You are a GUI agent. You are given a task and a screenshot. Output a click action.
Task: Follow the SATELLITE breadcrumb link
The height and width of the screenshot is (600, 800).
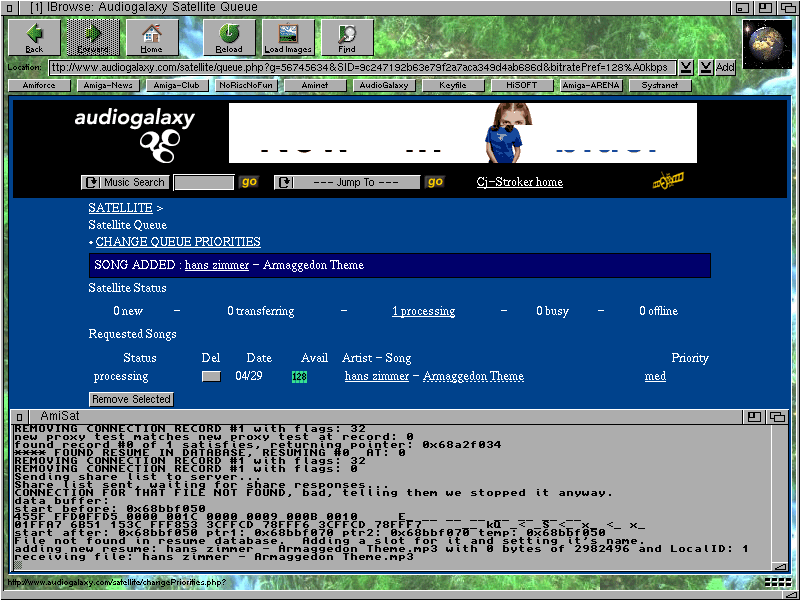coord(120,208)
